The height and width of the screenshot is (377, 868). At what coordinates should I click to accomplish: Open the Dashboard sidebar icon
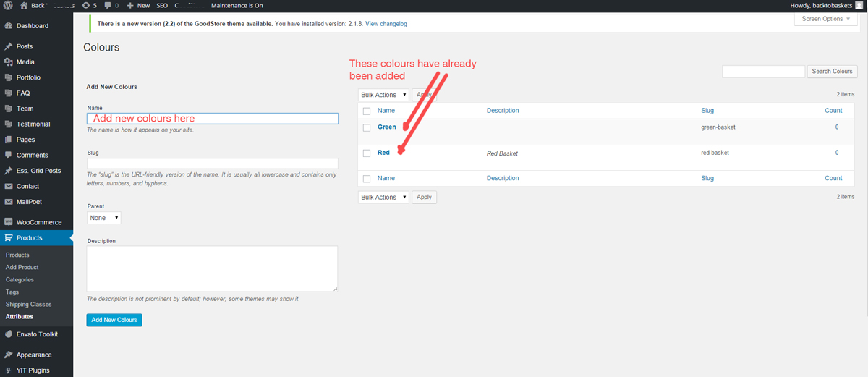8,26
